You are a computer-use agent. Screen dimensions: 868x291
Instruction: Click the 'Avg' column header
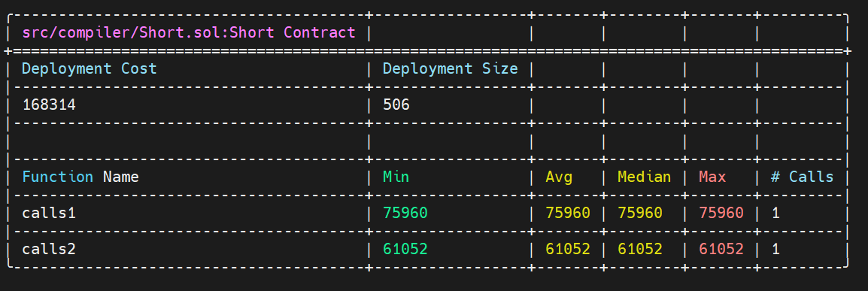coord(559,177)
